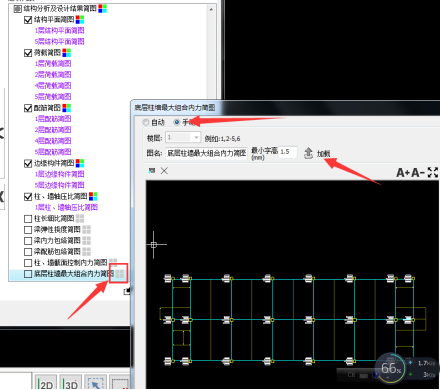
Task: Click the small drawing thumbnail icon beside X
Action: coord(152,171)
